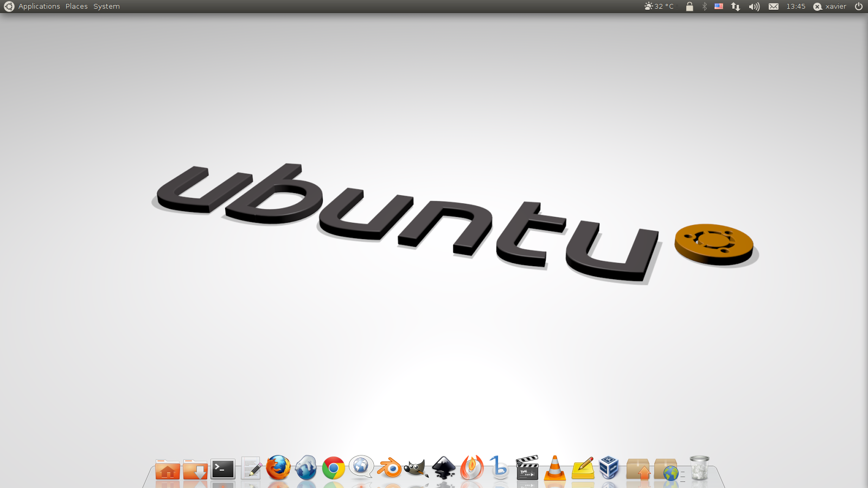868x488 pixels.
Task: Open the xavier user menu
Action: pos(830,7)
